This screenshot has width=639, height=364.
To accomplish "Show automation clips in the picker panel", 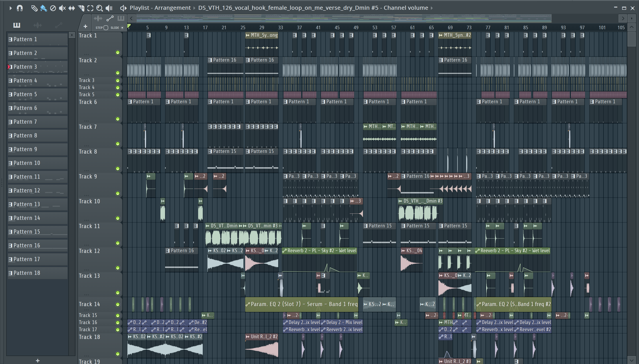I will 59,25.
